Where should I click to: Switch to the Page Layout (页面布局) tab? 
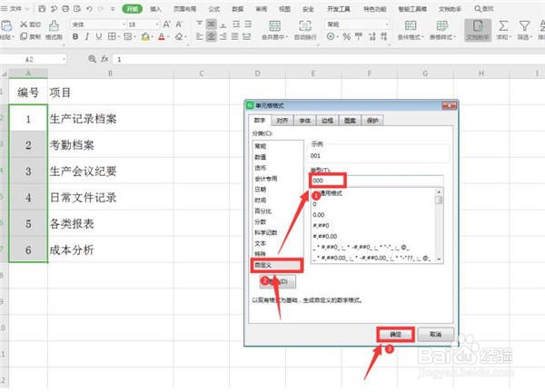185,9
